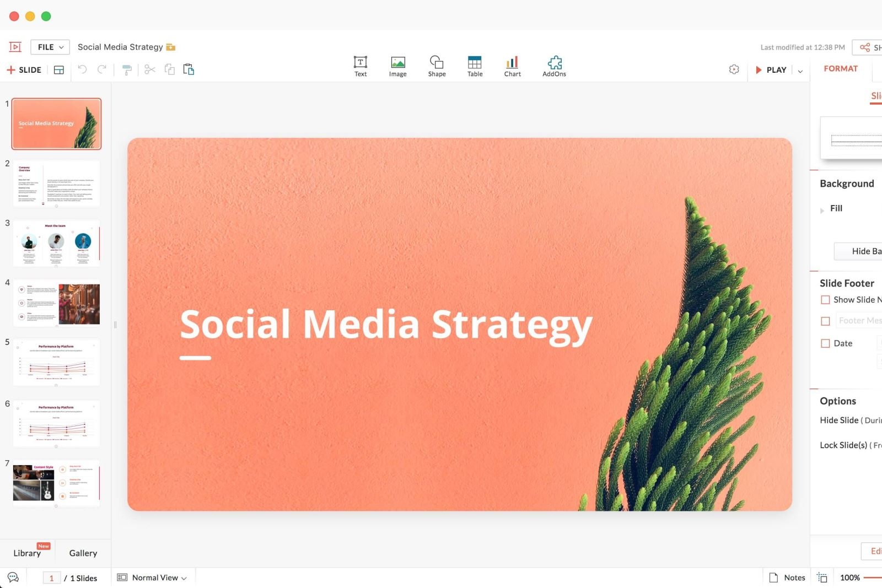Select slide 3 Meet the team thumbnail
Screen dimensions: 882x588
click(x=56, y=243)
